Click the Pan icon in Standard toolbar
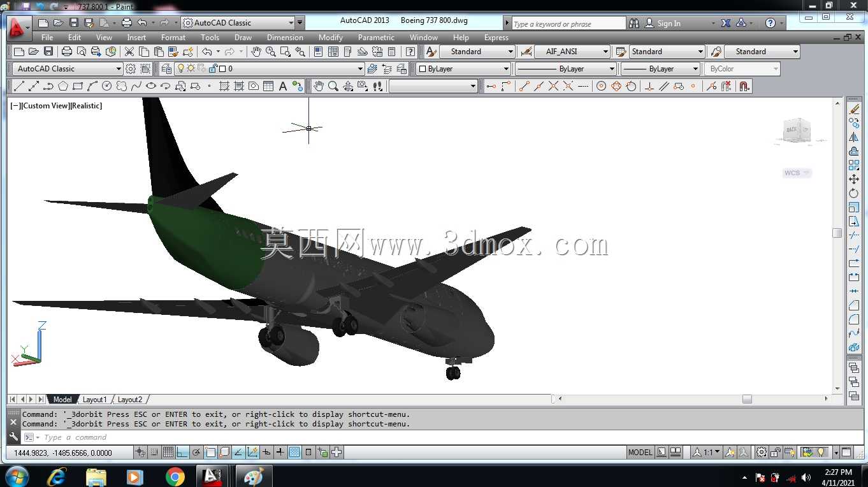868x487 pixels. point(256,52)
